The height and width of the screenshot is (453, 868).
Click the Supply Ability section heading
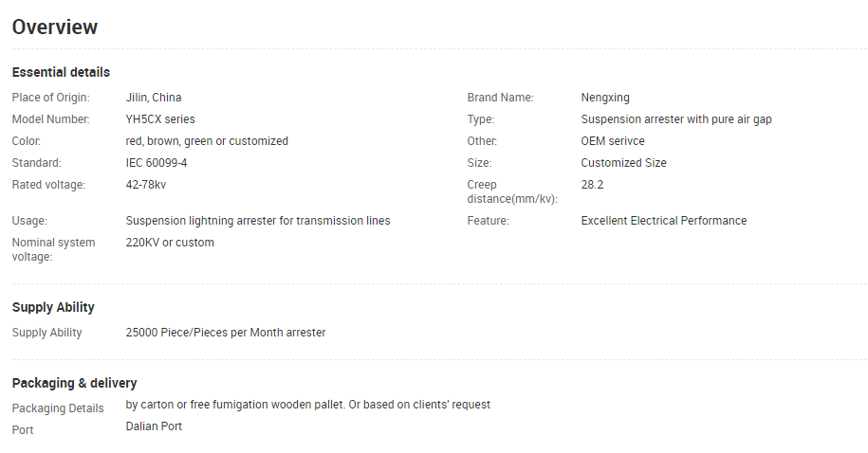53,308
